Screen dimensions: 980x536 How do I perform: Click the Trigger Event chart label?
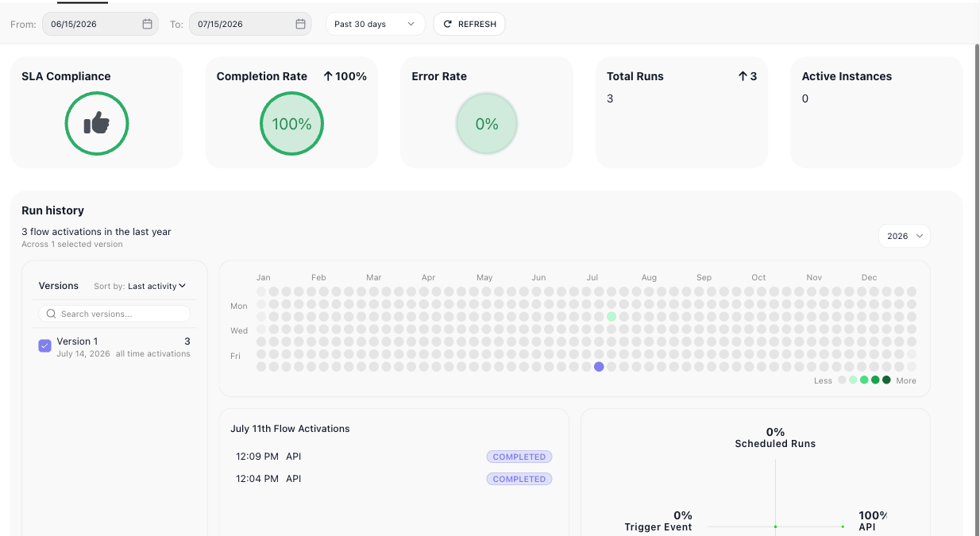click(658, 527)
